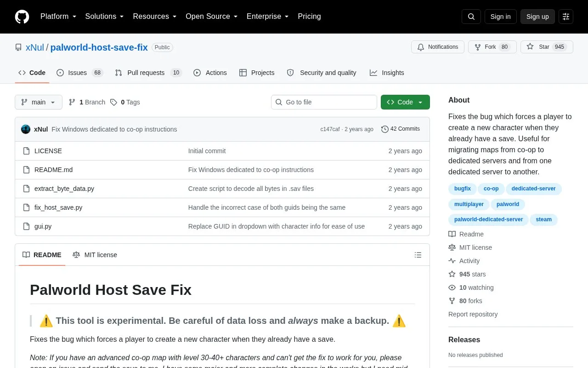This screenshot has width=588, height=368.
Task: Expand the Open Source menu
Action: coord(212,17)
